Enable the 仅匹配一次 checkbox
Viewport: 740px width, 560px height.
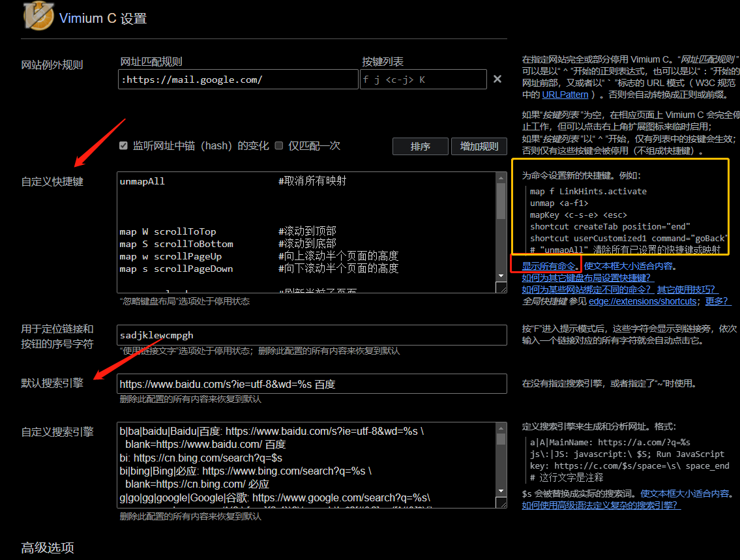click(278, 145)
